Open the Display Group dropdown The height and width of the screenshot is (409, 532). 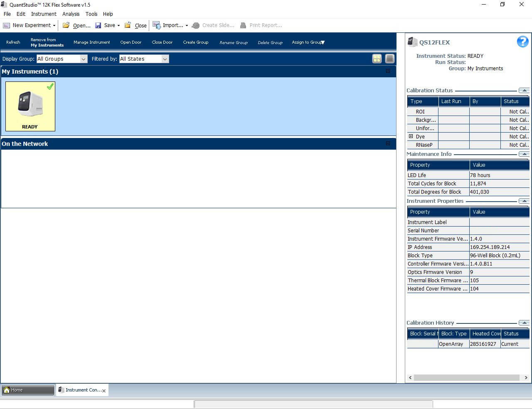click(83, 59)
